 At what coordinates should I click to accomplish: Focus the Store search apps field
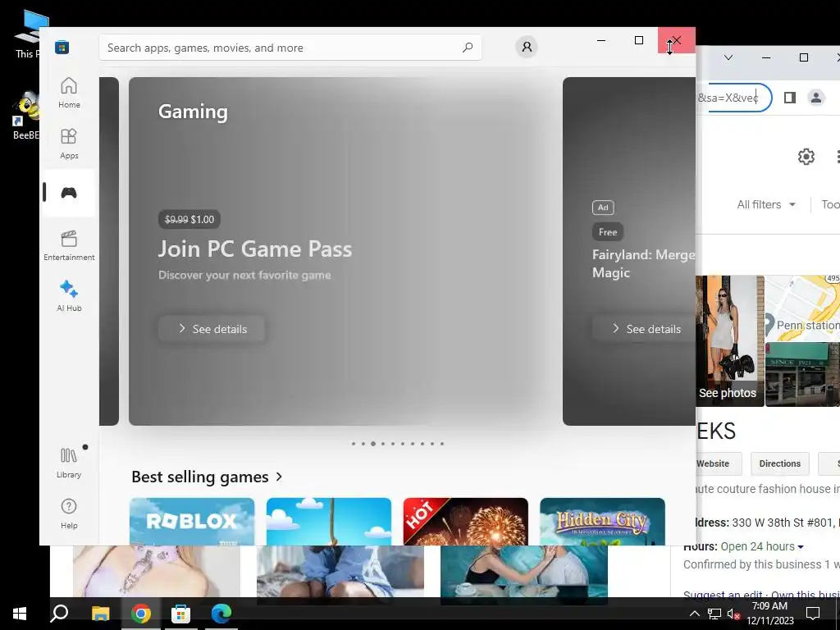tap(290, 48)
